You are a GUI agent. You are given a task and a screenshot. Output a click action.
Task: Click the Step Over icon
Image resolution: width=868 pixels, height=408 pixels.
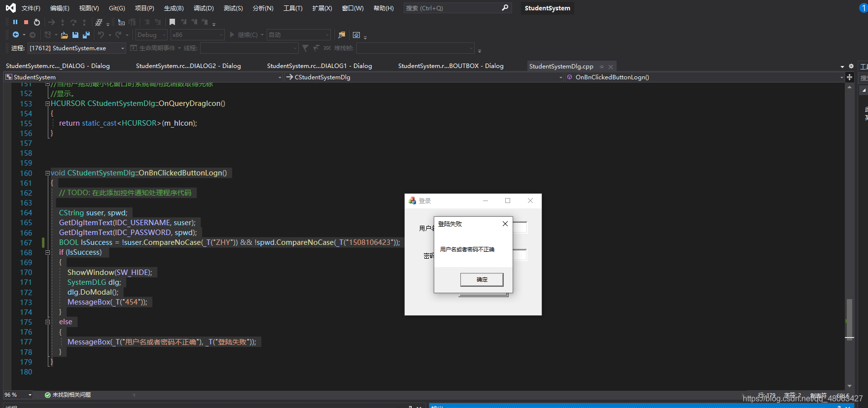point(73,22)
